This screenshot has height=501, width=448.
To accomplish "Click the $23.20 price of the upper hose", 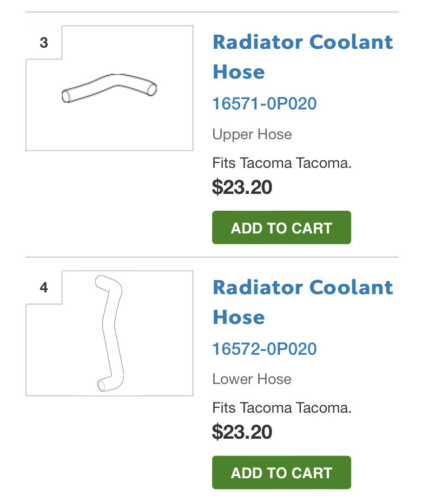I will pyautogui.click(x=242, y=187).
